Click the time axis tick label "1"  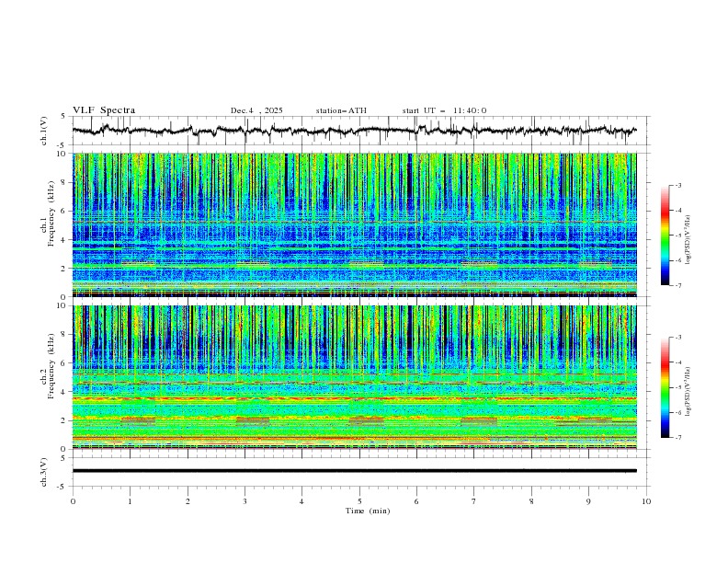click(x=130, y=501)
